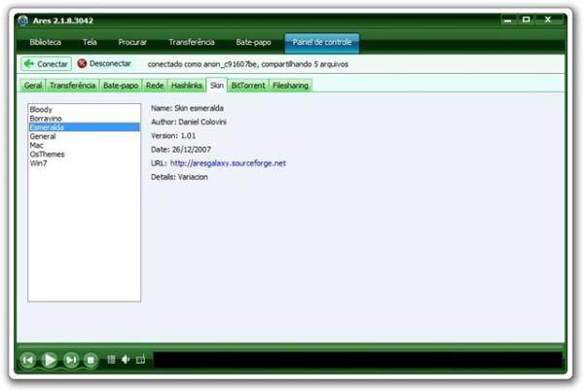The image size is (584, 392).
Task: Open the Biblioteca tab
Action: [x=46, y=42]
